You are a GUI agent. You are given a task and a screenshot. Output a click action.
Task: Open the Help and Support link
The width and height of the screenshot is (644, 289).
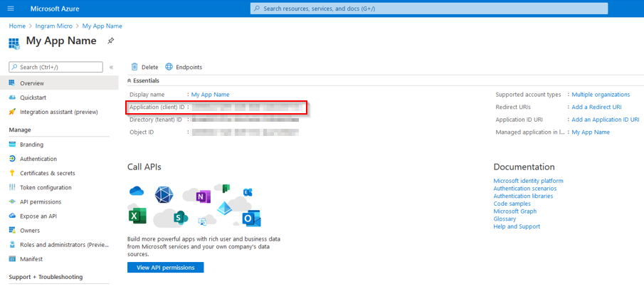(517, 226)
